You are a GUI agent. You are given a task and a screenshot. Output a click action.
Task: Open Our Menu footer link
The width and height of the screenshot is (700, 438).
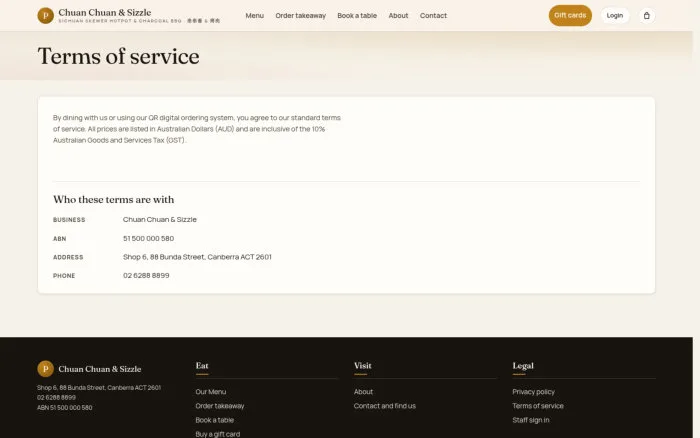(x=211, y=392)
